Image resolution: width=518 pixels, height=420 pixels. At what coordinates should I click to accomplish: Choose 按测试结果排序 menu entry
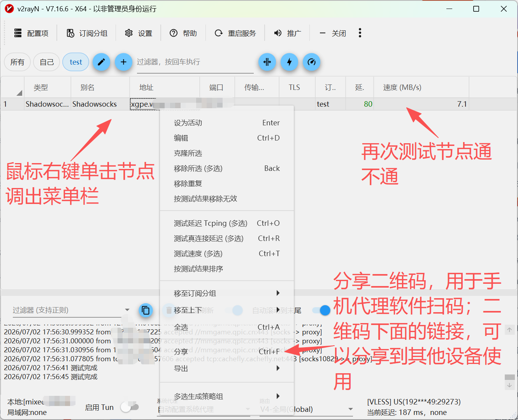(227, 269)
